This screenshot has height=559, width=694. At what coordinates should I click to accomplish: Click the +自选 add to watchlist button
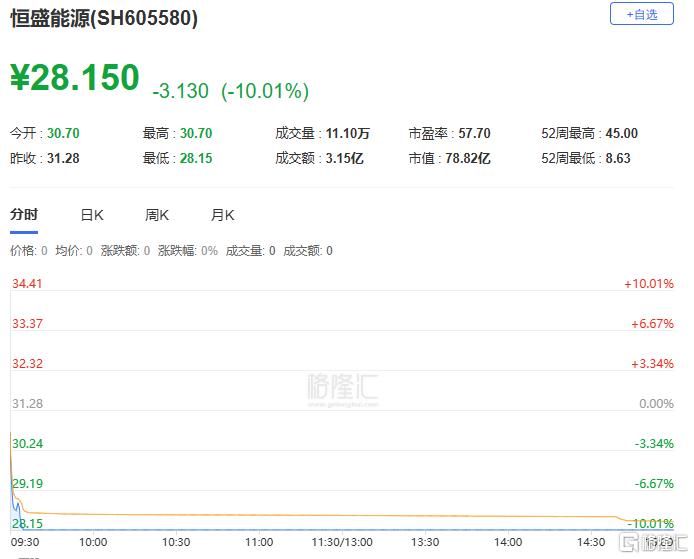pyautogui.click(x=641, y=14)
